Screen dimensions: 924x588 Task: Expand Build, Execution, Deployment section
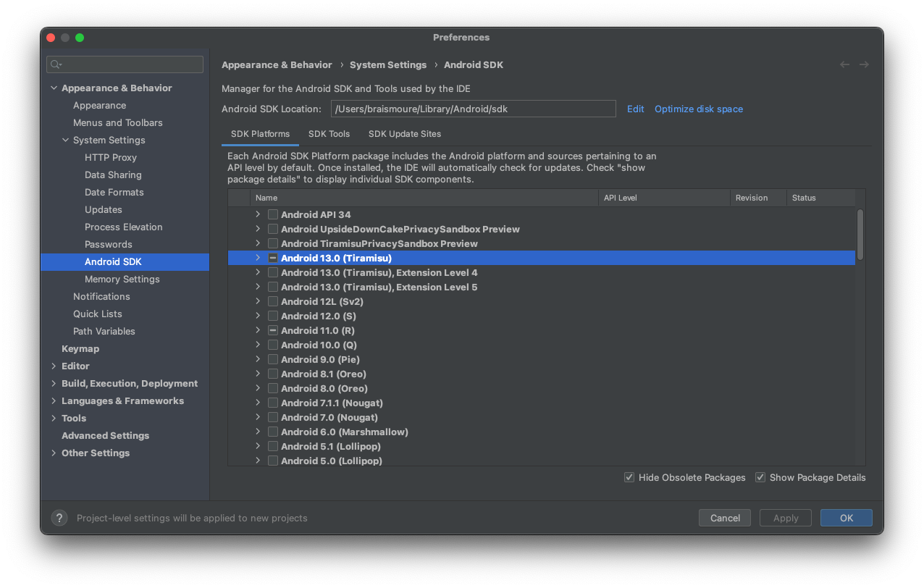(x=54, y=383)
